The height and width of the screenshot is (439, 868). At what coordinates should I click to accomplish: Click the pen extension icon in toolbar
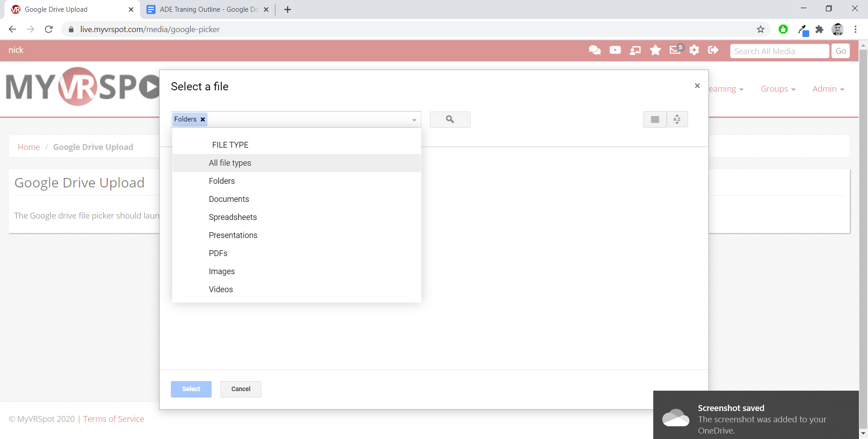click(803, 30)
